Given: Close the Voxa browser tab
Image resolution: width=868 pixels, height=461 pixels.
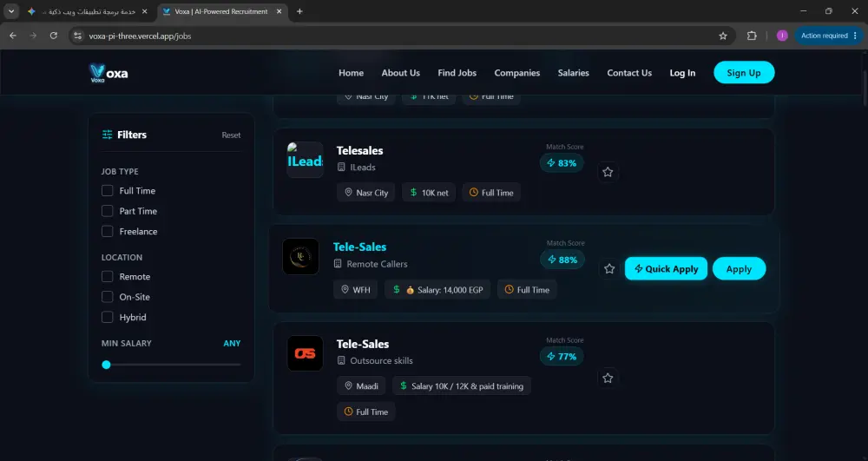Looking at the screenshot, I should (279, 11).
